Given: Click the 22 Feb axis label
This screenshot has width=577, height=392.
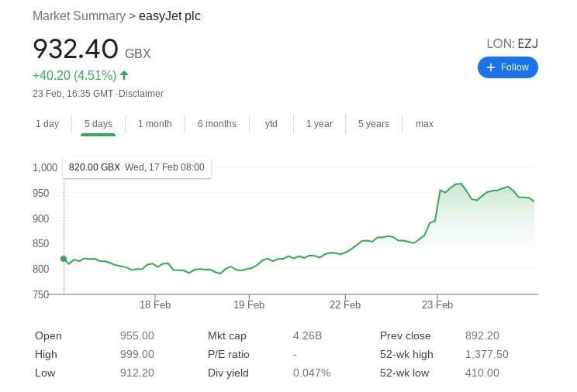Looking at the screenshot, I should pos(345,305).
